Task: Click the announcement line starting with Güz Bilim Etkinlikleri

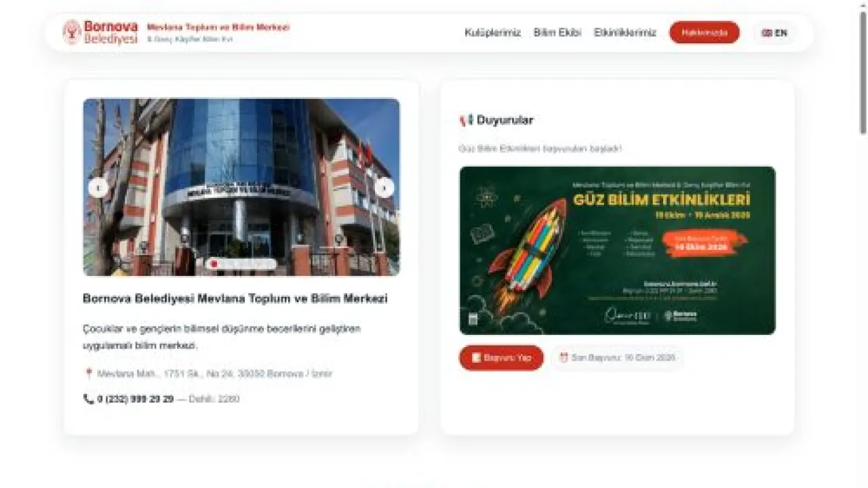Action: pos(540,148)
